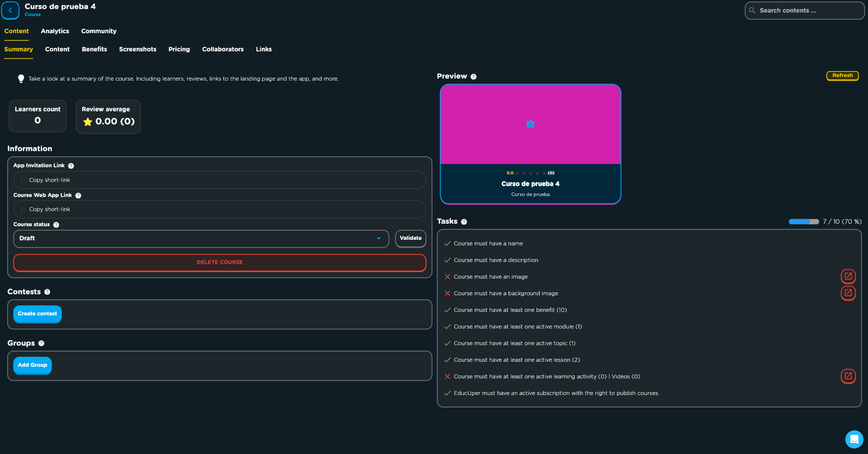Copy the App Invitation short-link

[220, 180]
